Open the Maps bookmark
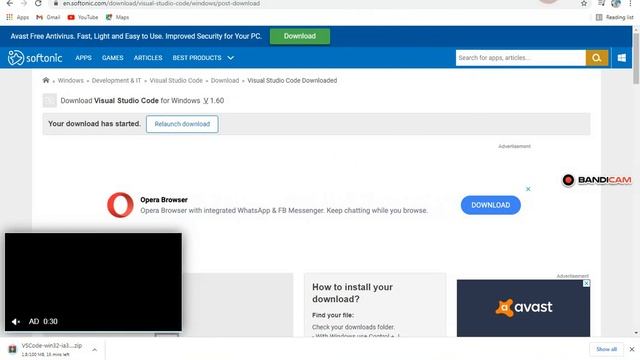640x360 pixels. click(x=118, y=17)
